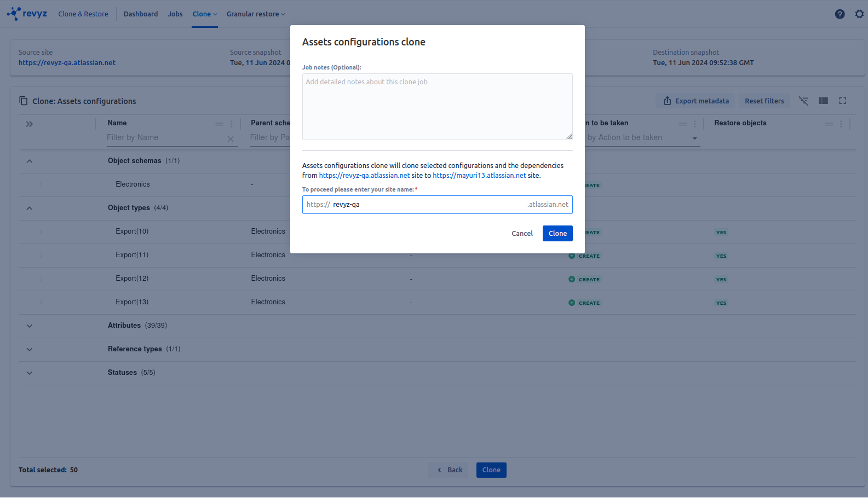Click the Cancel button in dialog
Viewport: 868px width, 498px height.
pos(522,234)
